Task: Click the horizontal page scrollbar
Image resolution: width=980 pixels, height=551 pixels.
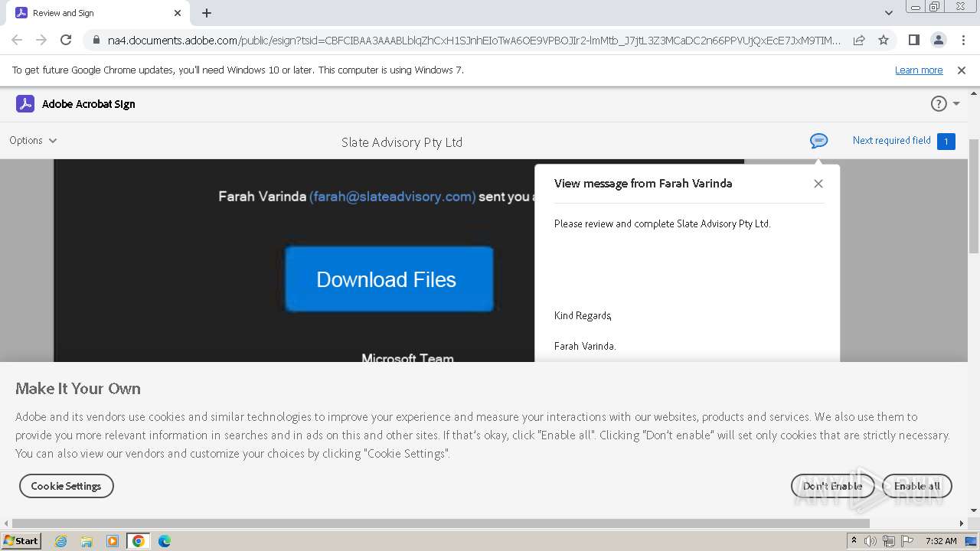Action: tap(441, 523)
